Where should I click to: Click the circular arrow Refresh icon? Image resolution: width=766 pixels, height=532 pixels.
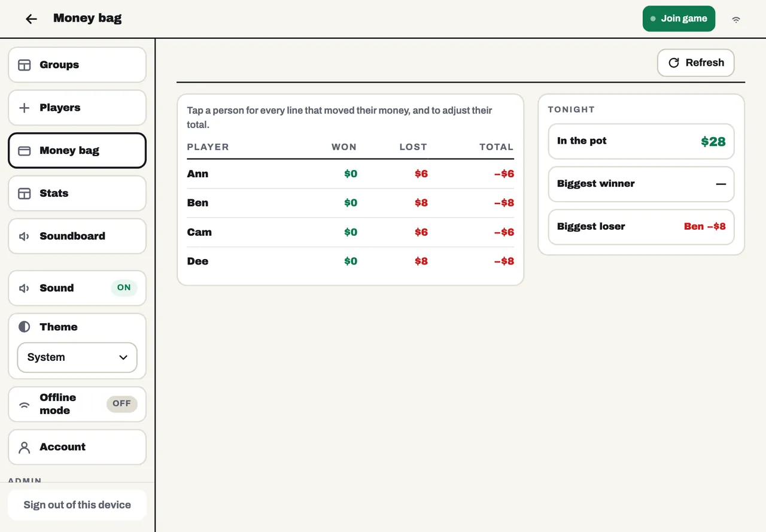(674, 63)
